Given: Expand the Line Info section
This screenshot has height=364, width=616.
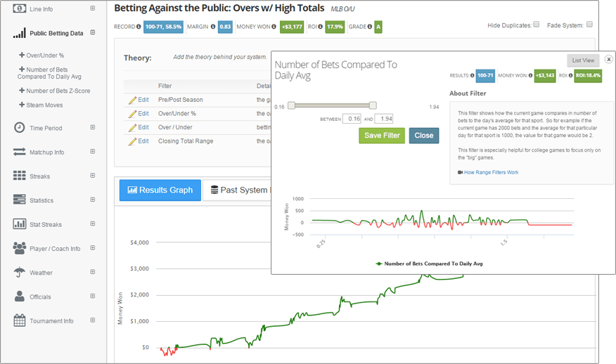Looking at the screenshot, I should pos(93,8).
